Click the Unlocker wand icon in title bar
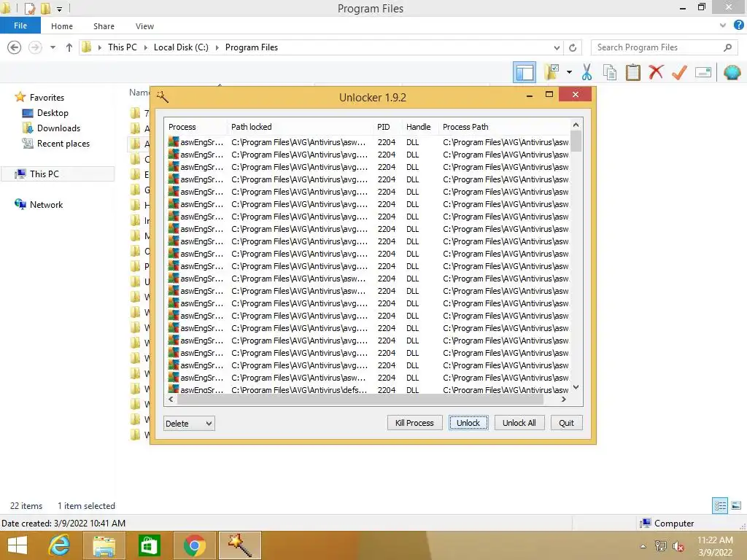The height and width of the screenshot is (560, 747). pos(163,97)
